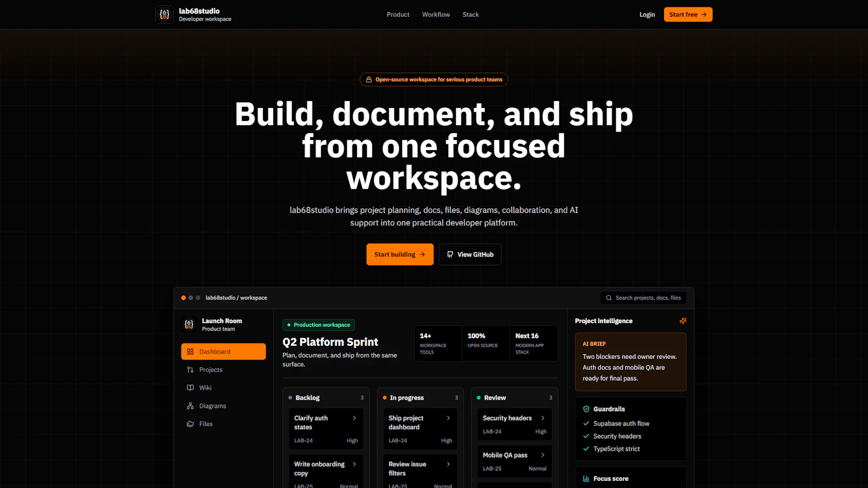This screenshot has width=868, height=488.
Task: Click the Dashboard grid icon in sidebar
Action: point(190,351)
